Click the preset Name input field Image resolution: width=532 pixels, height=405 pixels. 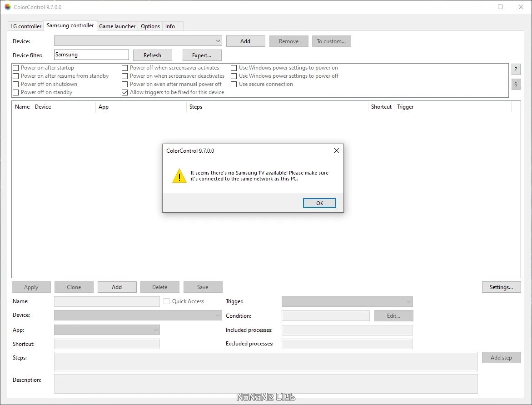tap(107, 301)
